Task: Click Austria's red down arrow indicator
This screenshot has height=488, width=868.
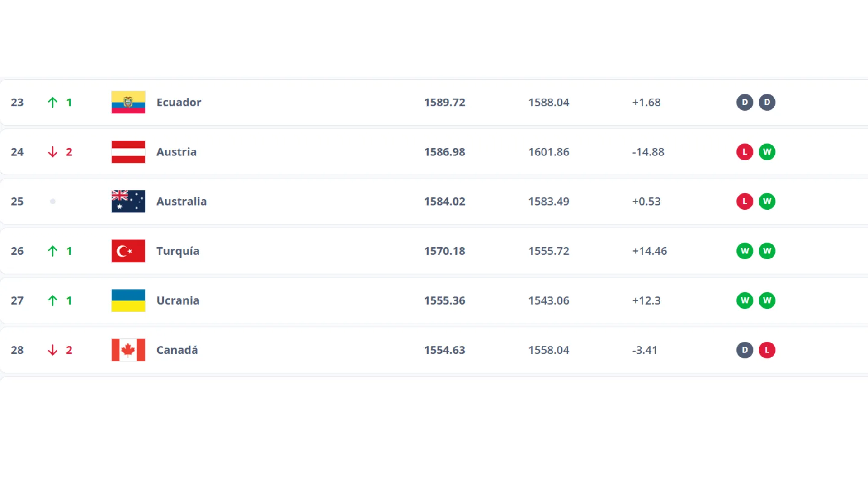Action: [x=53, y=152]
